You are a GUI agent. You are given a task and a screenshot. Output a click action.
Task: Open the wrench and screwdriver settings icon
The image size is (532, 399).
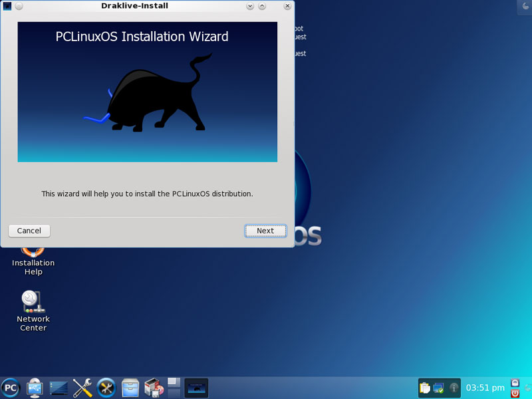point(82,388)
